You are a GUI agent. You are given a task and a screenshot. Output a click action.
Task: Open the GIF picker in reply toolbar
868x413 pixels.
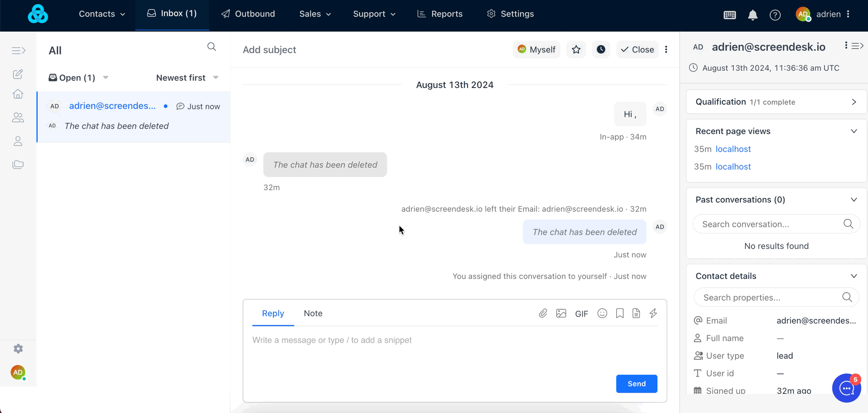[581, 314]
